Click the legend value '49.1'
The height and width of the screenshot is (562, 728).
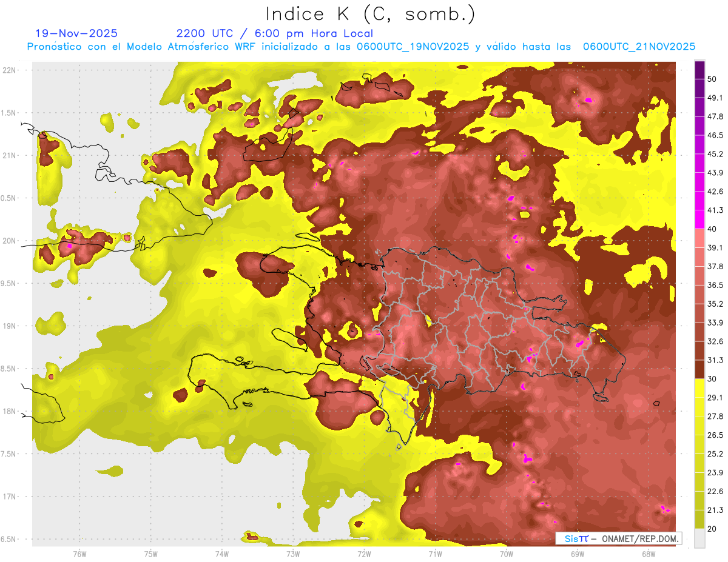[715, 98]
